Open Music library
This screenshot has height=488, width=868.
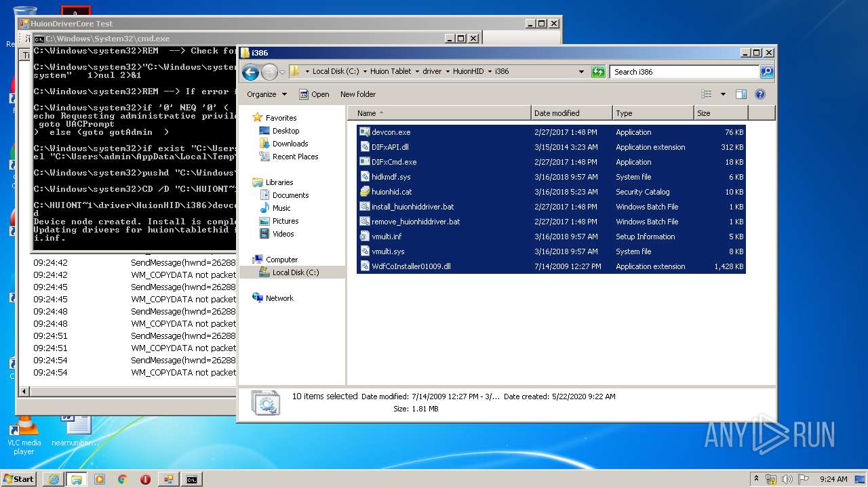coord(281,208)
